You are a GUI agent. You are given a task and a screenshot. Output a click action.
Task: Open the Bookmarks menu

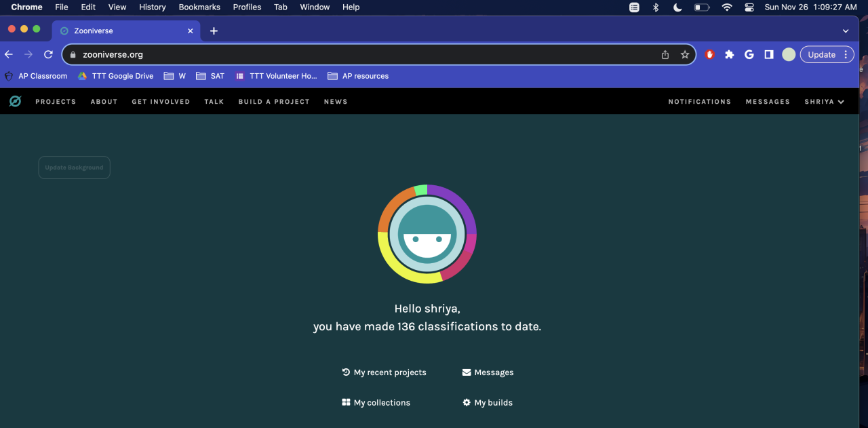199,7
